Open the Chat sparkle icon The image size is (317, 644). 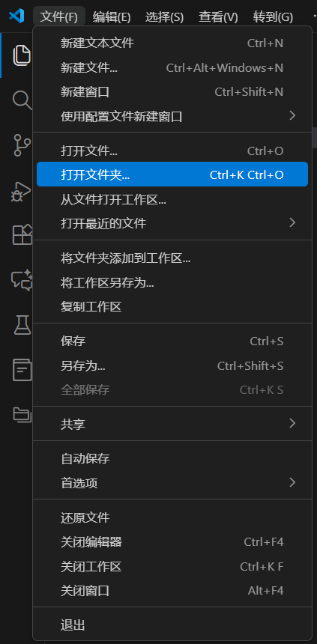[22, 280]
